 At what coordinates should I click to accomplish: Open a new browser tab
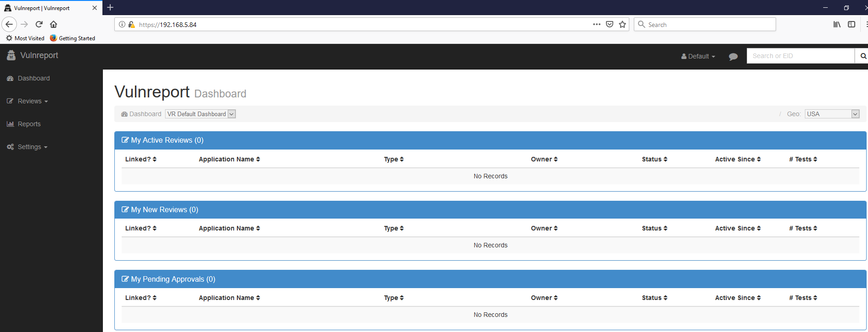click(110, 7)
